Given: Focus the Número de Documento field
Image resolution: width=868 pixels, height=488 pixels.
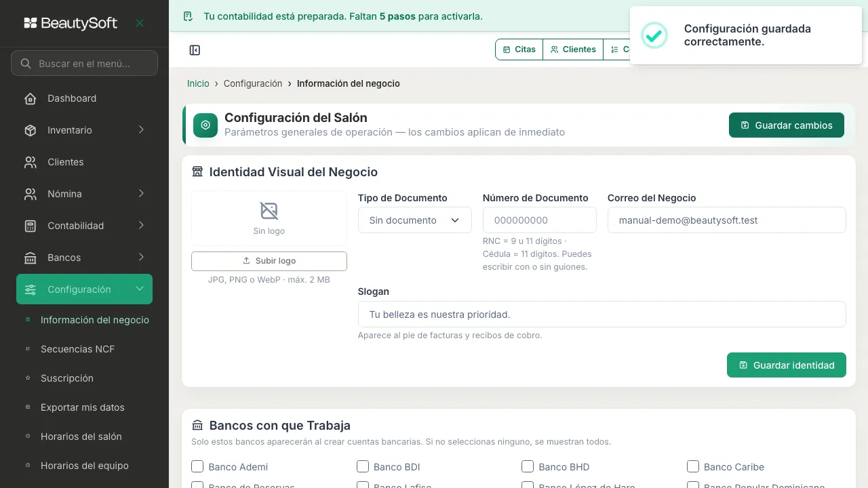Looking at the screenshot, I should click(x=540, y=220).
